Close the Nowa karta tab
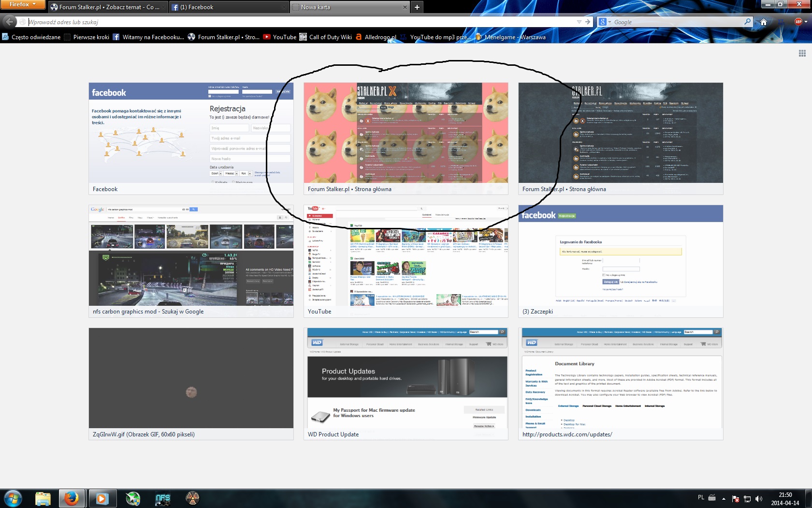The width and height of the screenshot is (812, 508). coord(405,7)
